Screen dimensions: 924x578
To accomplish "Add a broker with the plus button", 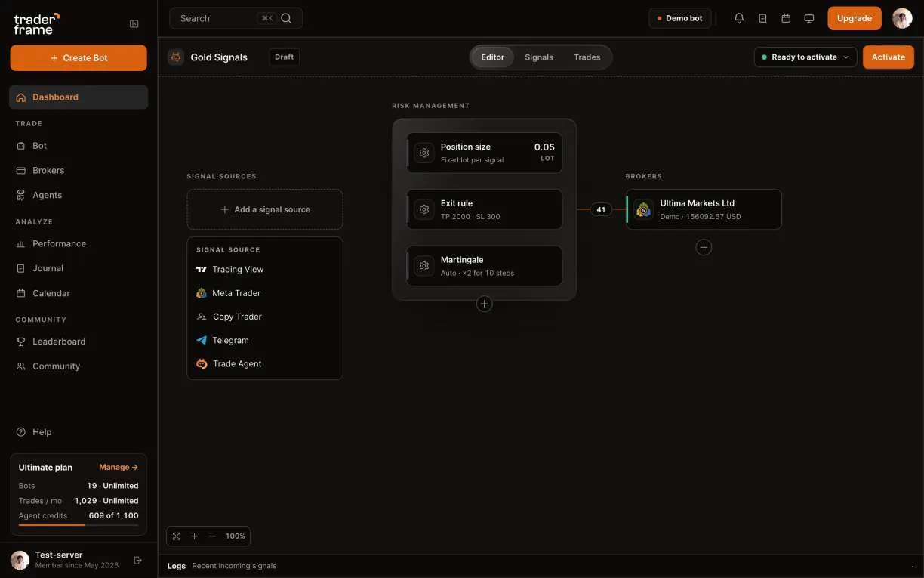I will (704, 247).
